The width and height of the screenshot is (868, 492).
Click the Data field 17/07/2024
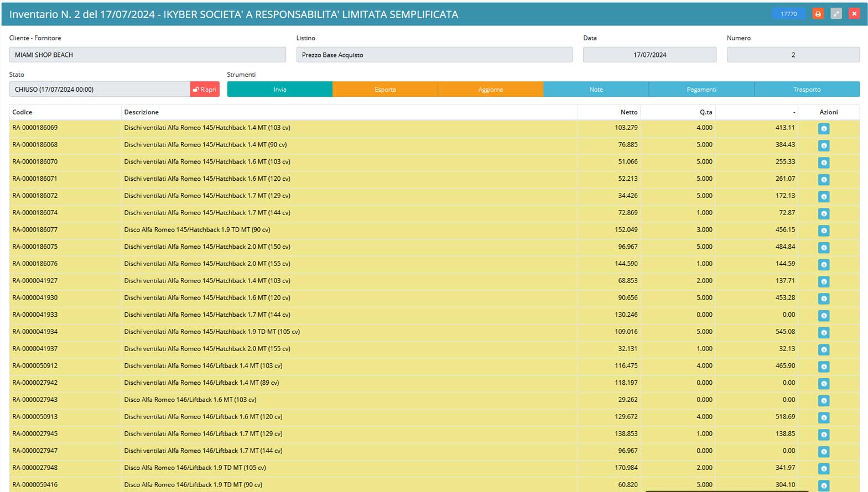click(649, 55)
